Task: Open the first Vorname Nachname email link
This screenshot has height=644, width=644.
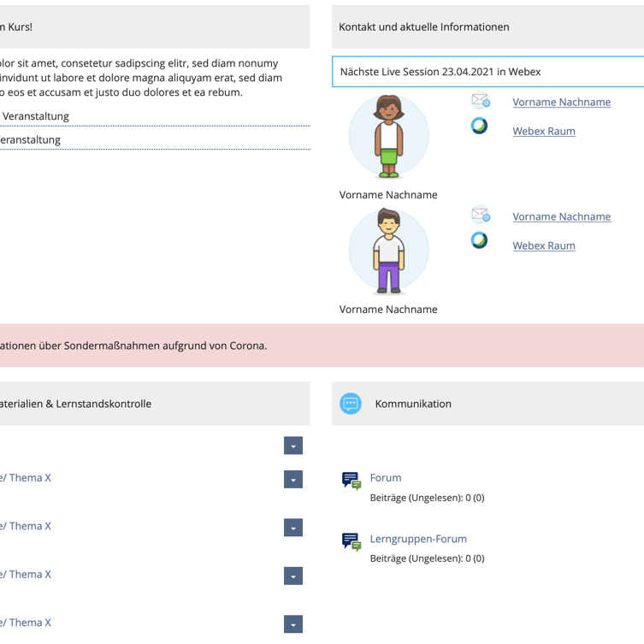Action: point(561,102)
